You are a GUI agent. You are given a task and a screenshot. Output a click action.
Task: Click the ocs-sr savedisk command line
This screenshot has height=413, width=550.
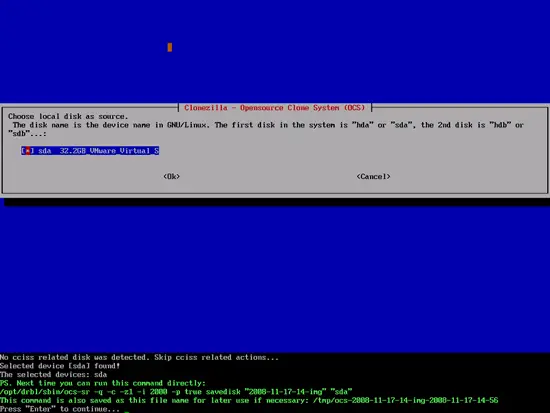176,392
